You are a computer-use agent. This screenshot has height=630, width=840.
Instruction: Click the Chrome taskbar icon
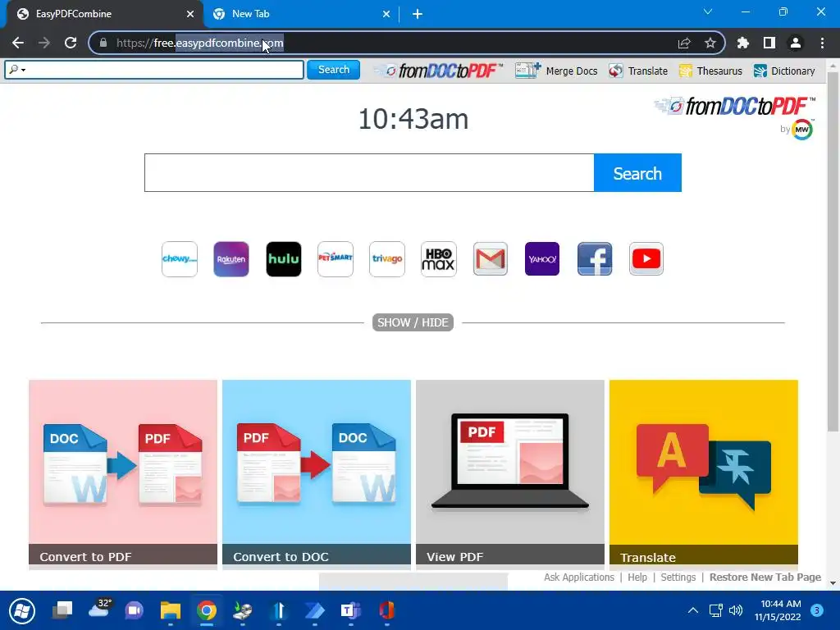pyautogui.click(x=206, y=610)
